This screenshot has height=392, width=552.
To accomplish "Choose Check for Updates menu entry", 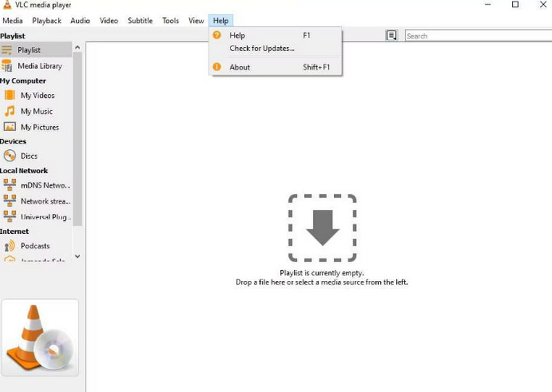I will point(262,49).
